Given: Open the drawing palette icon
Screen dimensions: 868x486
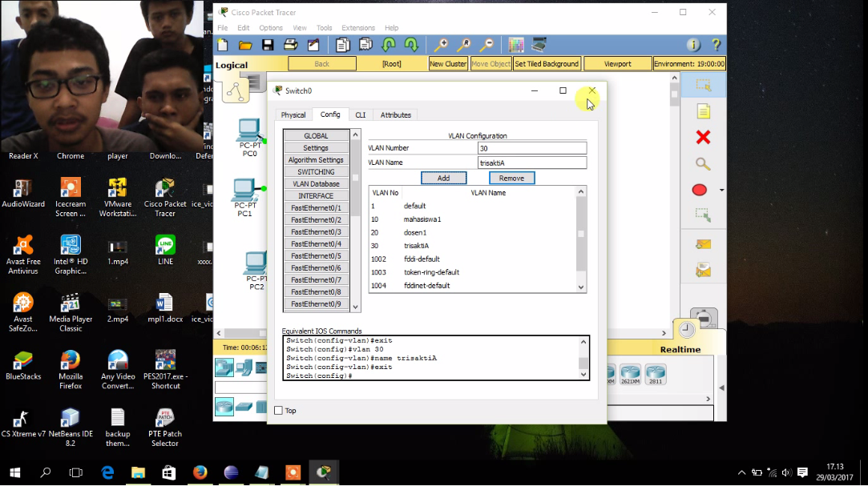Looking at the screenshot, I should pyautogui.click(x=516, y=45).
